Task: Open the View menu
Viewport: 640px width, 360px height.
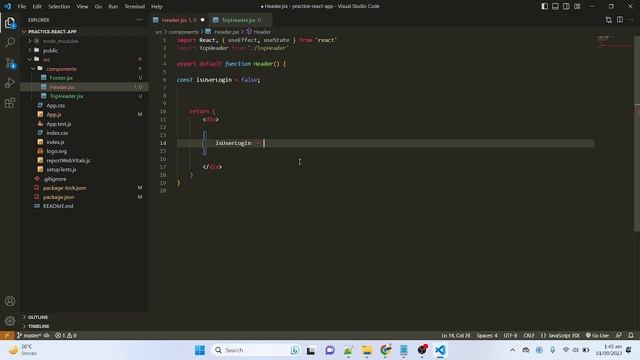Action: [82, 7]
